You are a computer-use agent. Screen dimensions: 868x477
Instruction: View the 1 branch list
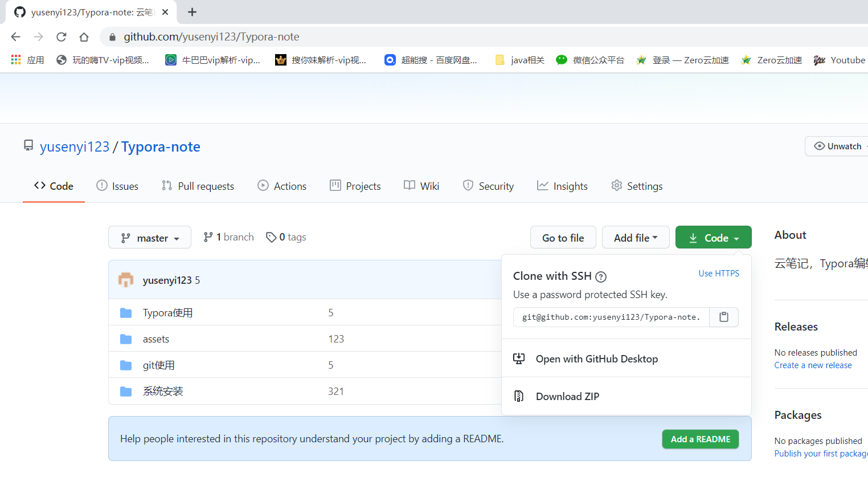[x=228, y=237]
